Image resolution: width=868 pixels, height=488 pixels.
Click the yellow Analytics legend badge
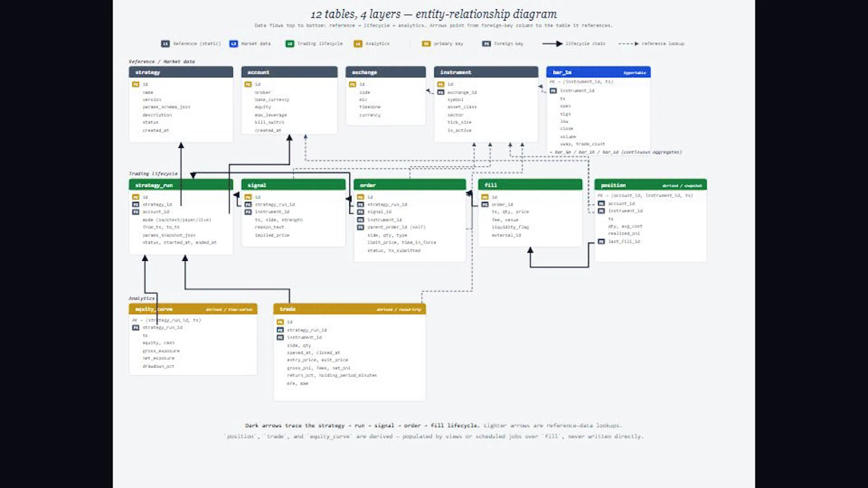[358, 43]
